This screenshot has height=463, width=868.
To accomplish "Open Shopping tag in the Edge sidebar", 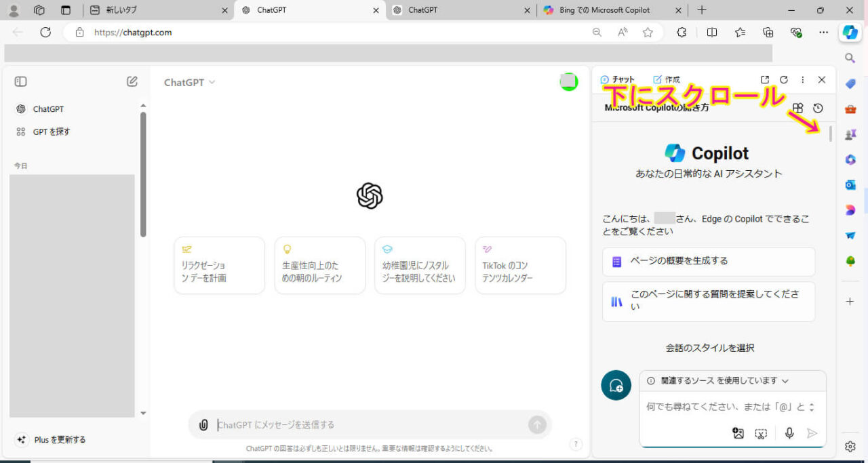I will click(850, 83).
